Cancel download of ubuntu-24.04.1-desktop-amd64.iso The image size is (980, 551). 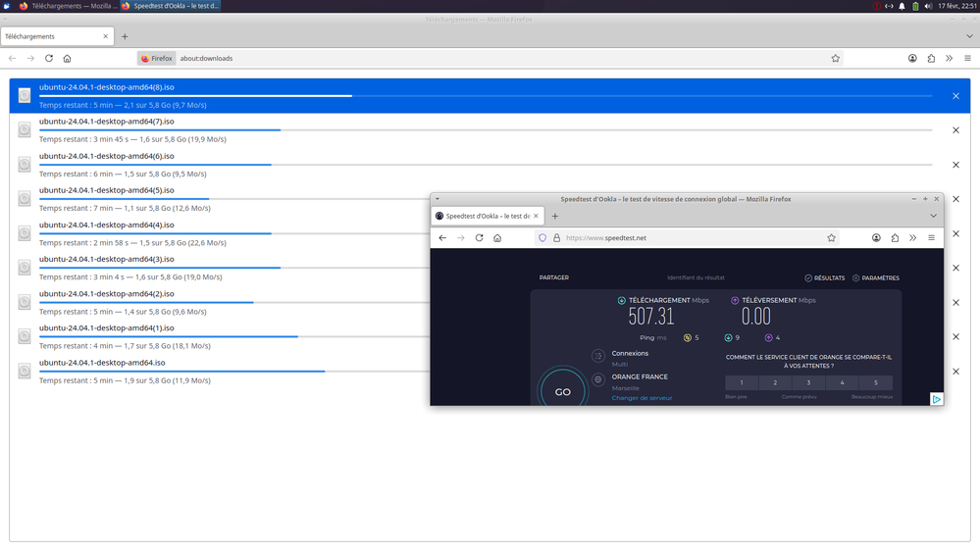955,371
